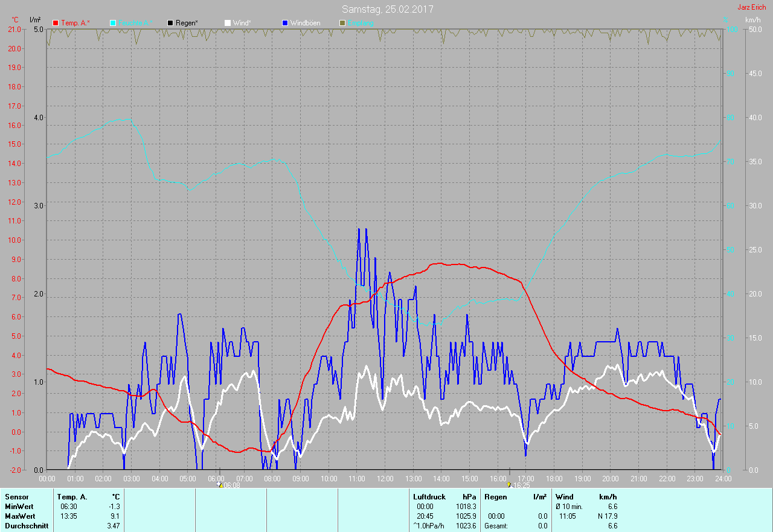Click the blue Windböen legend square
This screenshot has height=532, width=773.
[x=285, y=23]
